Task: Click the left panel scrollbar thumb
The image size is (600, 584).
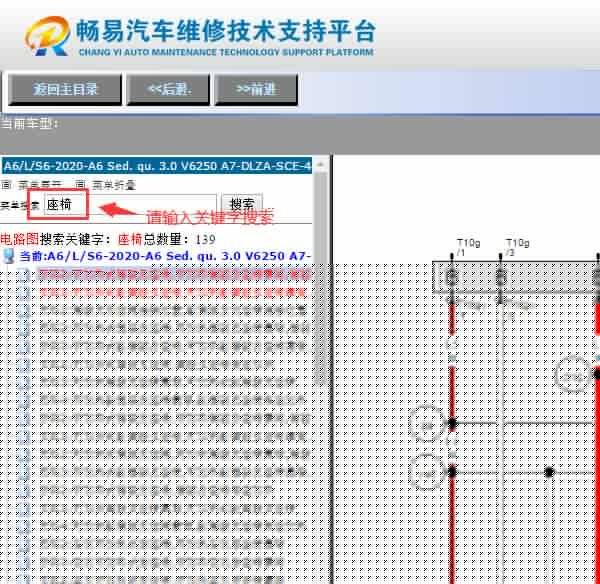Action: pyautogui.click(x=321, y=279)
